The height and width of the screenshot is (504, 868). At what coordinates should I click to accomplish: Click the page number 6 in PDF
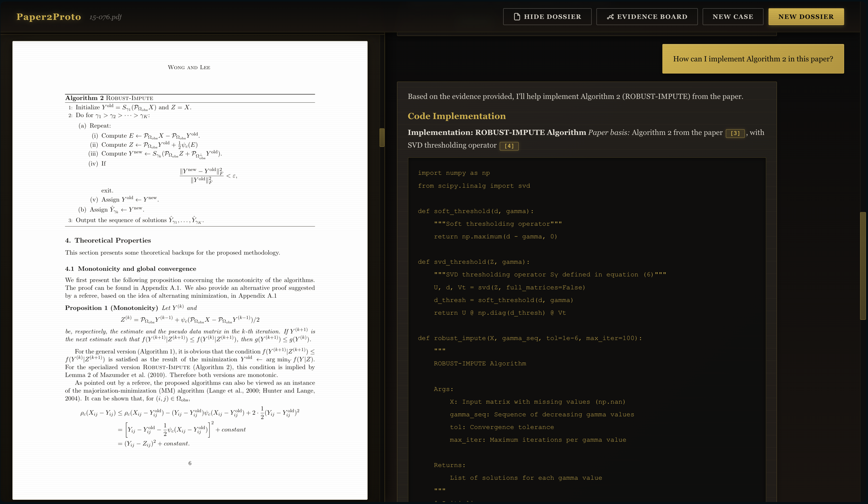point(190,463)
